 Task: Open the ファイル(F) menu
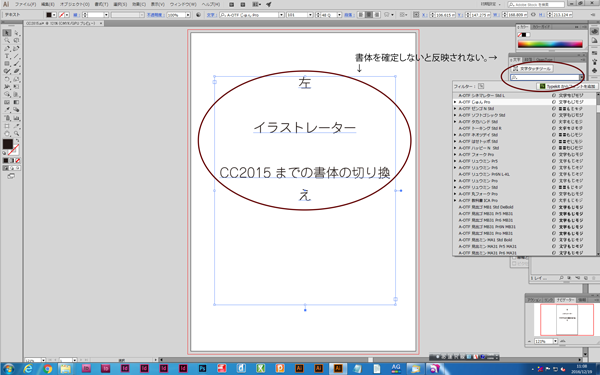pyautogui.click(x=26, y=5)
